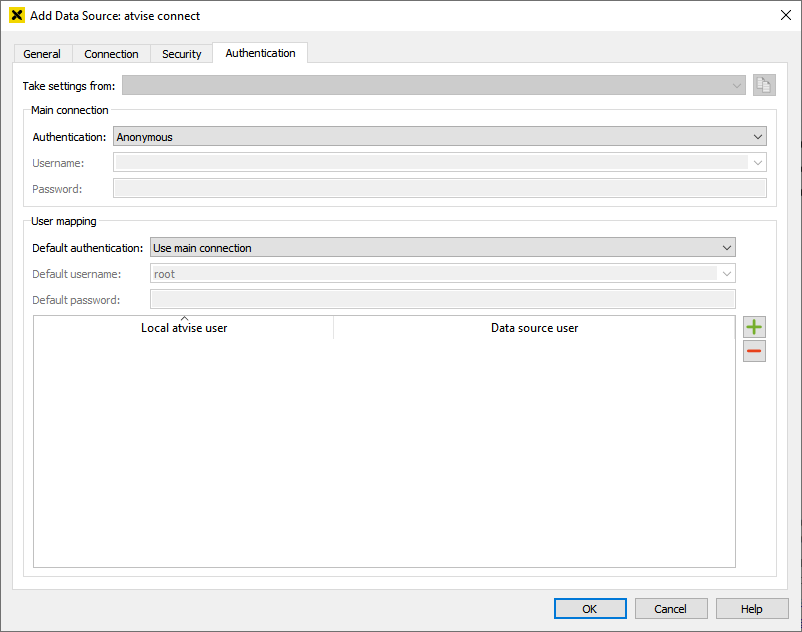
Task: Go to the Security tab
Action: pyautogui.click(x=182, y=54)
